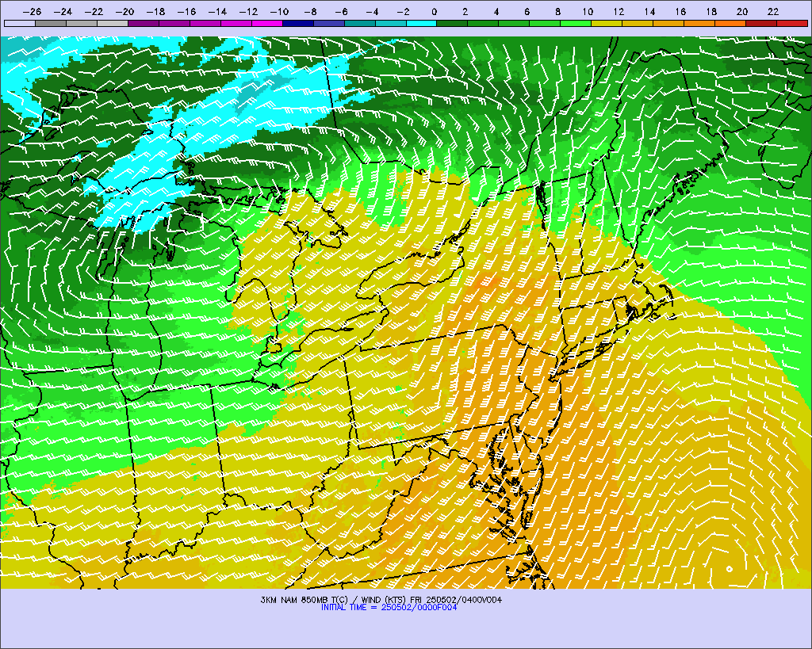Choose the dark orange swatch between 18 and 20

click(730, 23)
